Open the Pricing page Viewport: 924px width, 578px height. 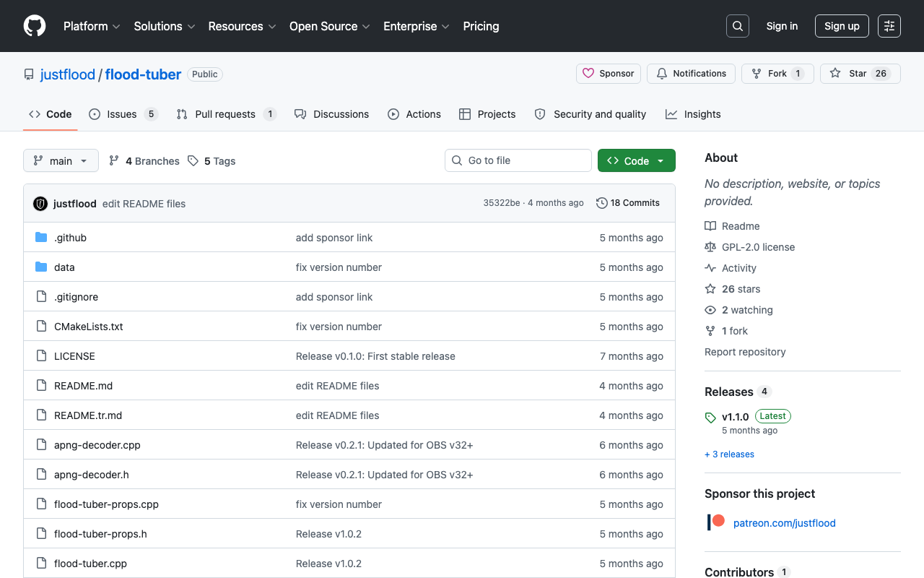click(481, 26)
